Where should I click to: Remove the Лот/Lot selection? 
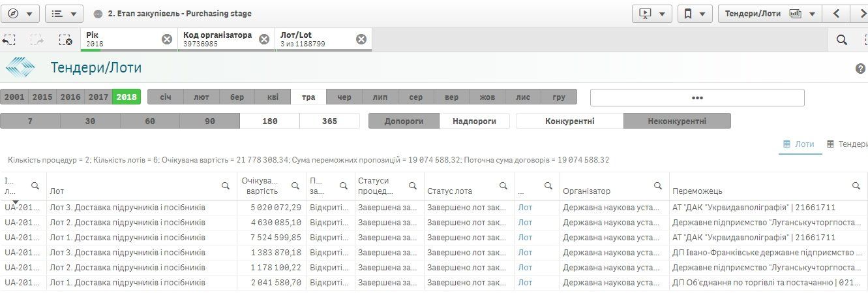pyautogui.click(x=361, y=39)
